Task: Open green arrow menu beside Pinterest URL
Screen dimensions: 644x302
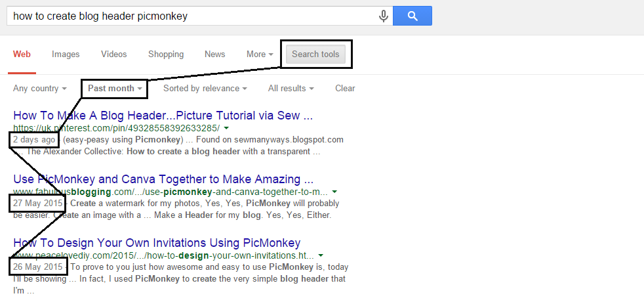Action: 227,128
